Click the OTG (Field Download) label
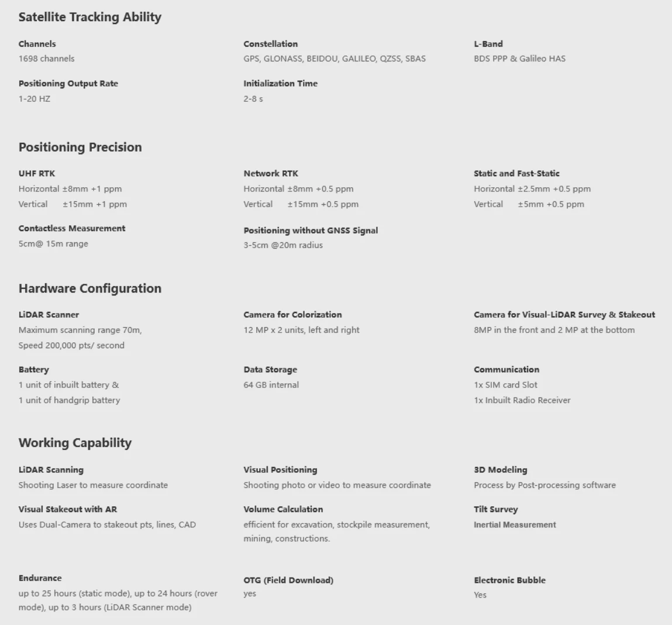 tap(288, 581)
